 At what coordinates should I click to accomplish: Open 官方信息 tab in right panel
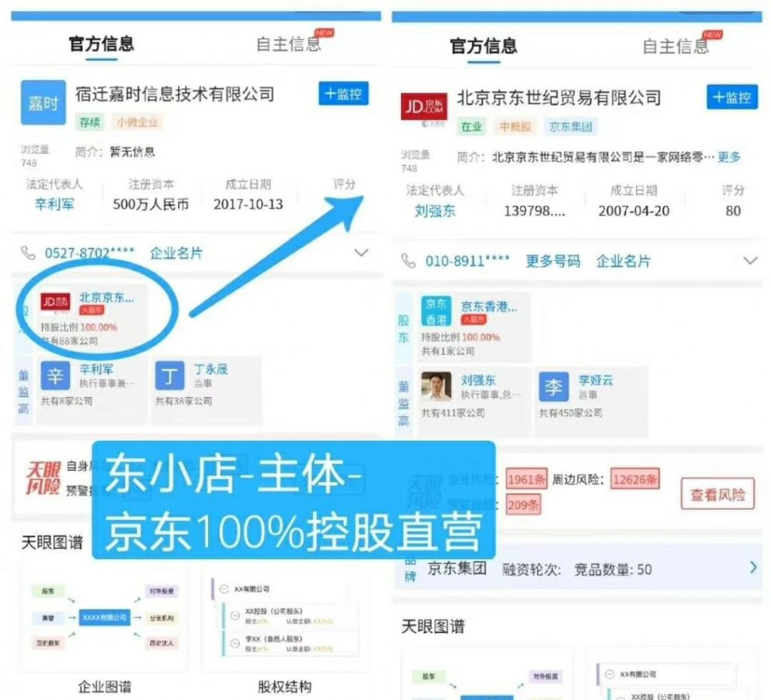[483, 46]
